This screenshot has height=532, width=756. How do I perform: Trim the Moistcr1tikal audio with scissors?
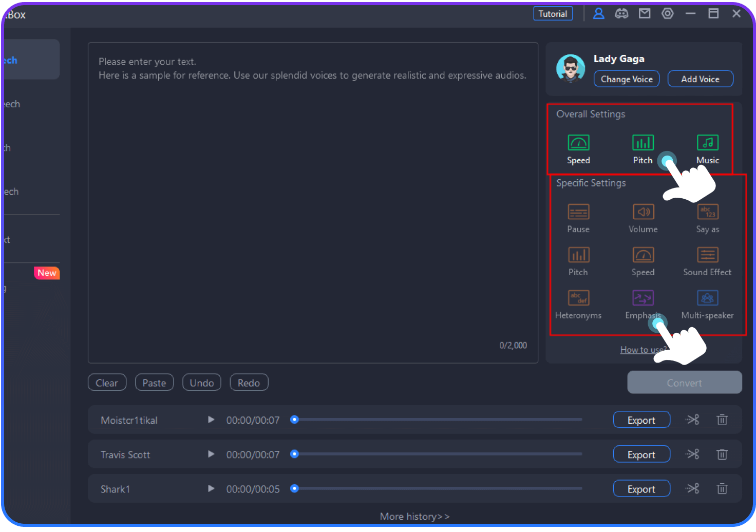click(692, 420)
